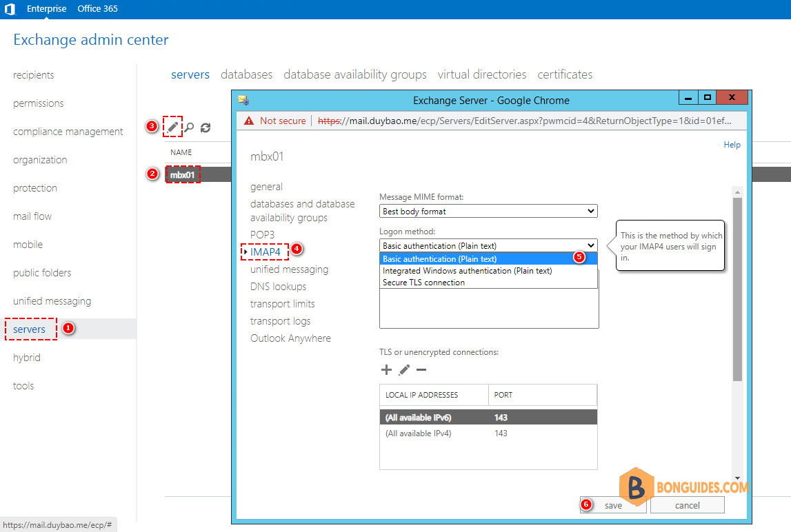
Task: Click the PORT column header
Action: tap(543, 395)
